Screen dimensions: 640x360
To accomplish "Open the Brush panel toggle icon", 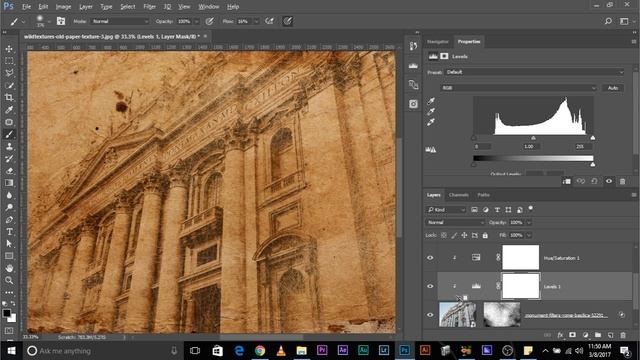I will (x=61, y=21).
